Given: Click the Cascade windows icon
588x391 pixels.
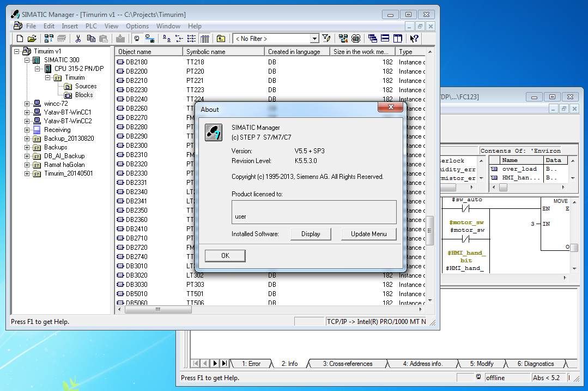Looking at the screenshot, I should (x=372, y=38).
